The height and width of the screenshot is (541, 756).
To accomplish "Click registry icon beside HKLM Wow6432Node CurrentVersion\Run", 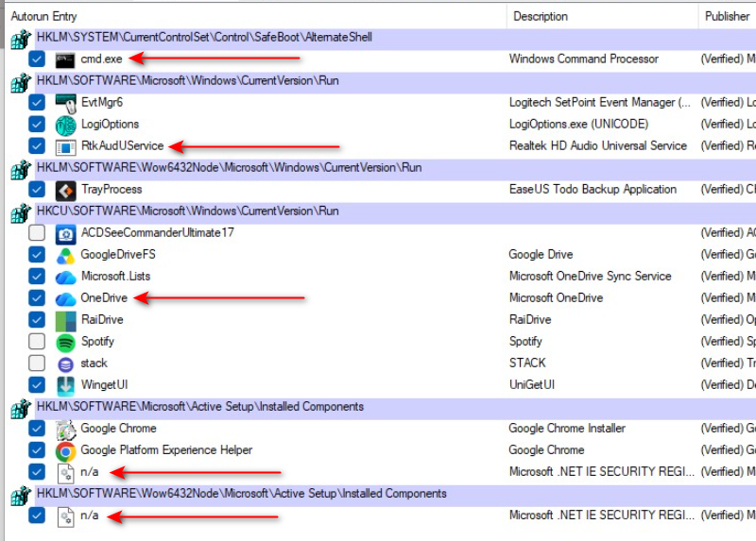I will [x=21, y=170].
